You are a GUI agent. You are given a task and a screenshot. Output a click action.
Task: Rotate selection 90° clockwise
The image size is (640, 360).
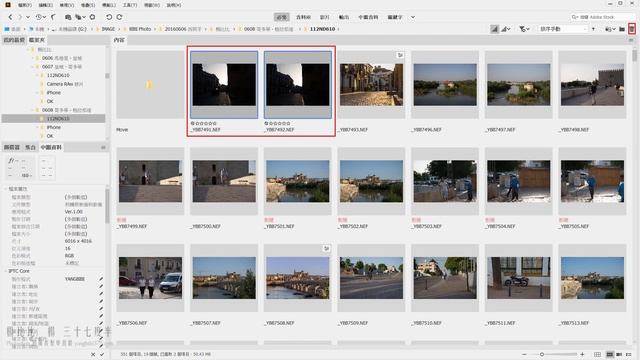[x=119, y=17]
